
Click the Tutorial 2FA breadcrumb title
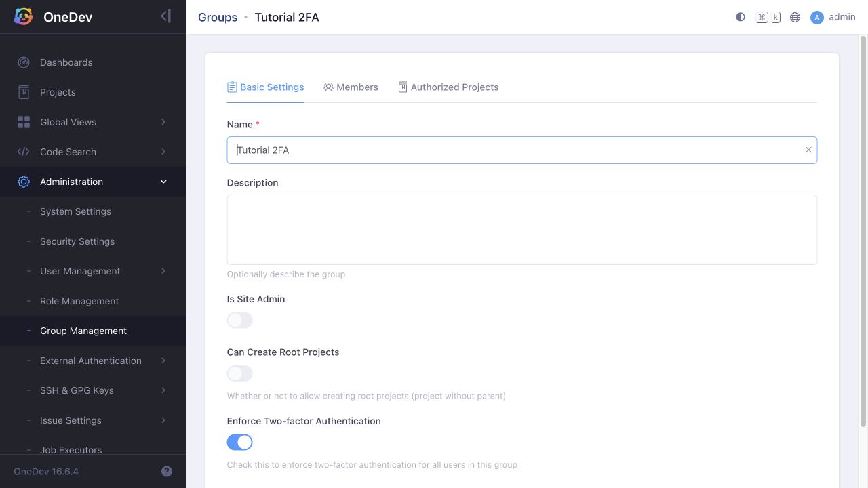coord(287,17)
